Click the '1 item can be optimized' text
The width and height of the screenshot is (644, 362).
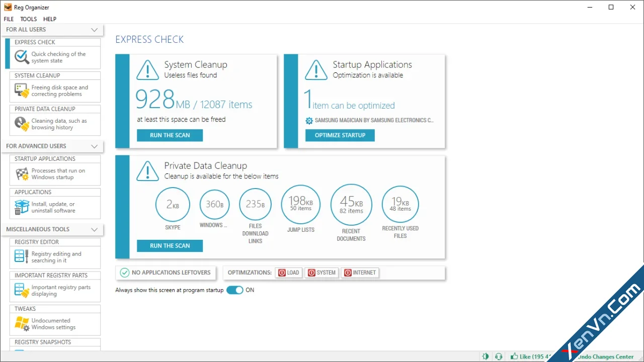coord(349,100)
